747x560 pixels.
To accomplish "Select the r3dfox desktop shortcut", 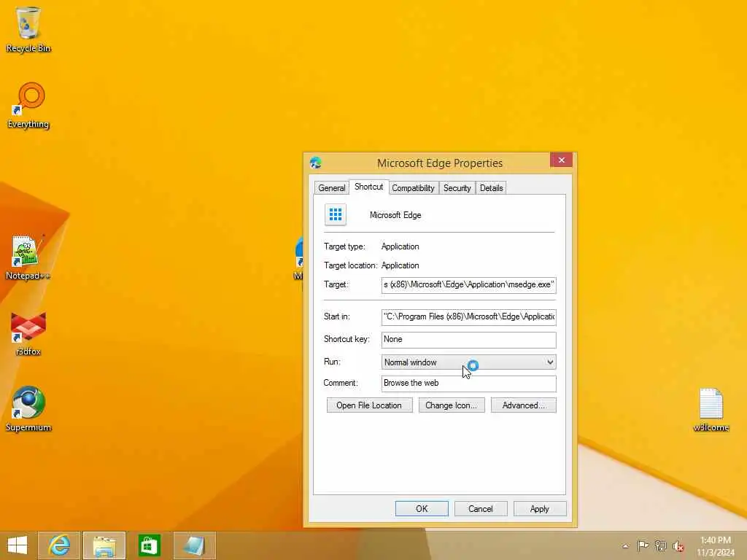I will pos(28,333).
